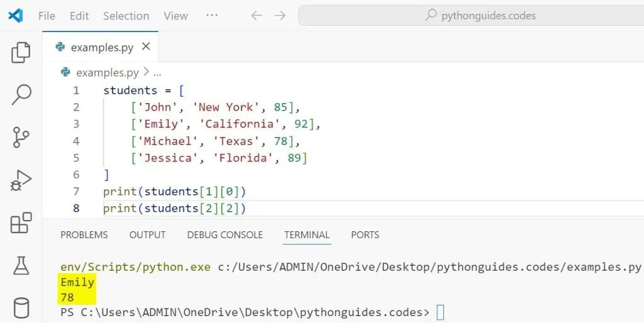Screen dimensions: 644x323
Task: Open the database view icon
Action: click(x=21, y=308)
